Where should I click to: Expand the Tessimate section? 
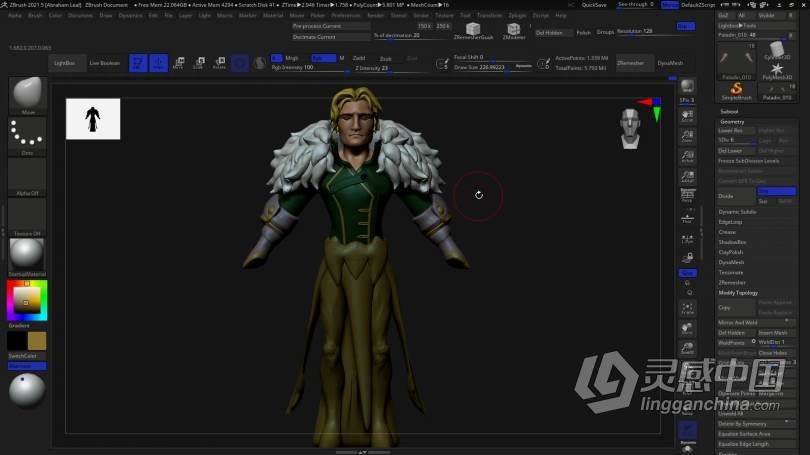tap(730, 272)
